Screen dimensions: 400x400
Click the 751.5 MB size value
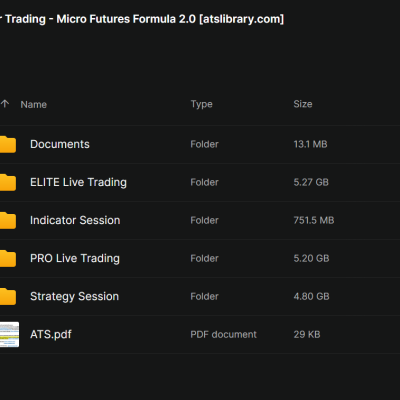click(x=314, y=220)
